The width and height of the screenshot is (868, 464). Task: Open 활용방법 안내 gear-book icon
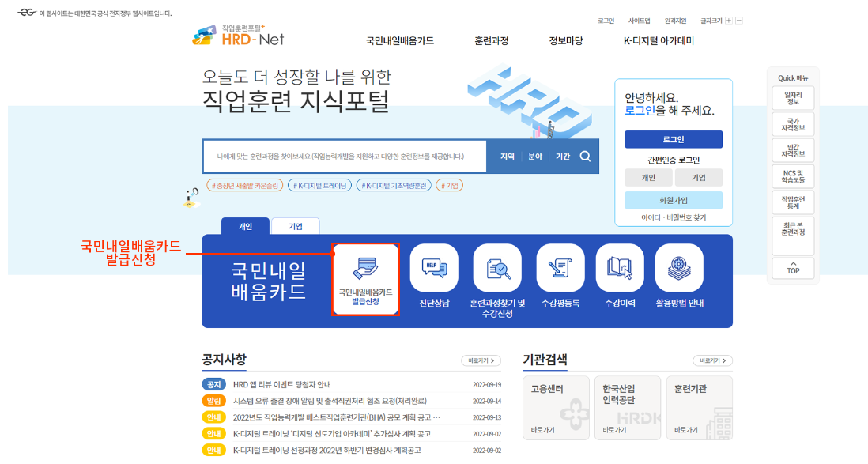pos(678,269)
